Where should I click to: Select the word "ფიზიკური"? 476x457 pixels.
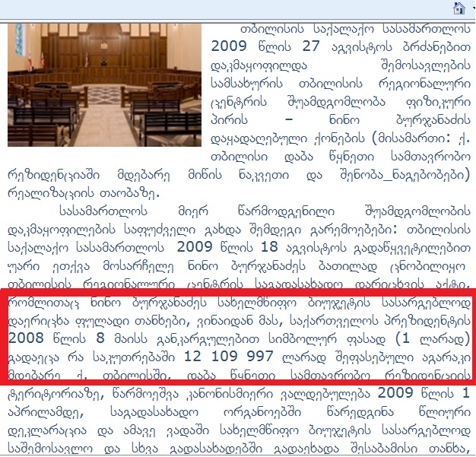(x=438, y=102)
